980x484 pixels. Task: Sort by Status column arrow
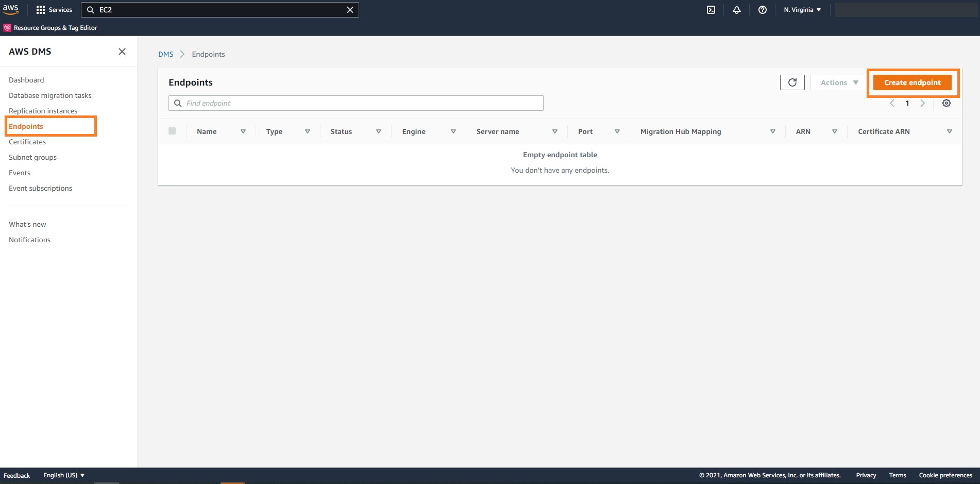click(379, 131)
